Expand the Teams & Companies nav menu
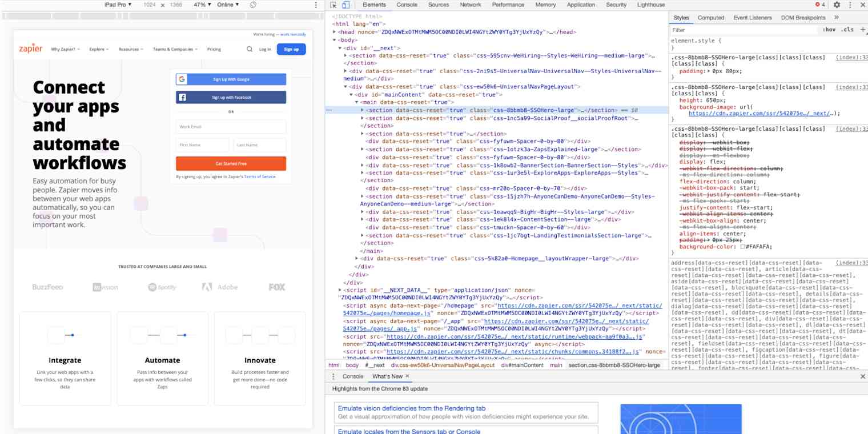 click(175, 49)
